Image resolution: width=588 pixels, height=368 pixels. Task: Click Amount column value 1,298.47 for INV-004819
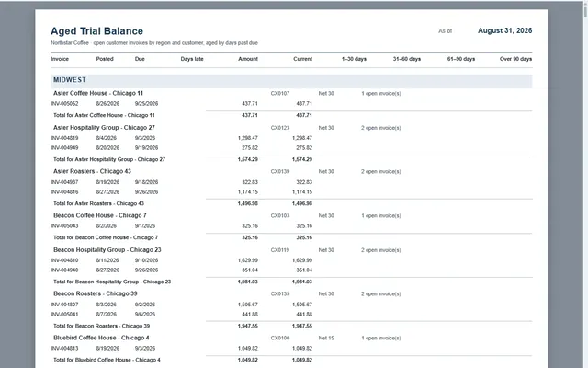(x=248, y=138)
